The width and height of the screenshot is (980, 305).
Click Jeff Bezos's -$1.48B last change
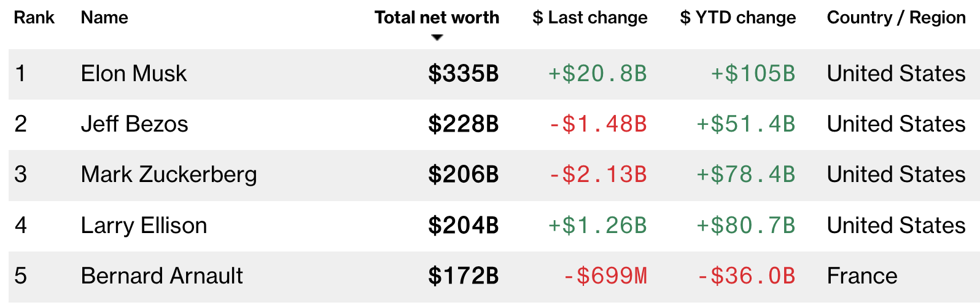[x=597, y=124]
